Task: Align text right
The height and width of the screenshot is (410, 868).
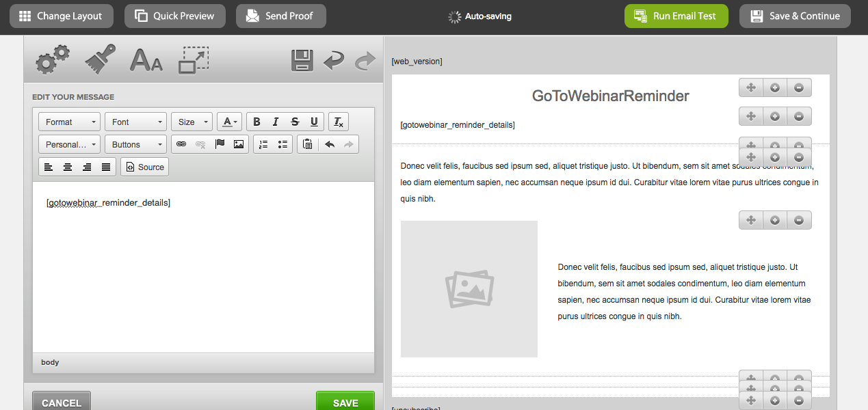Action: pos(87,167)
